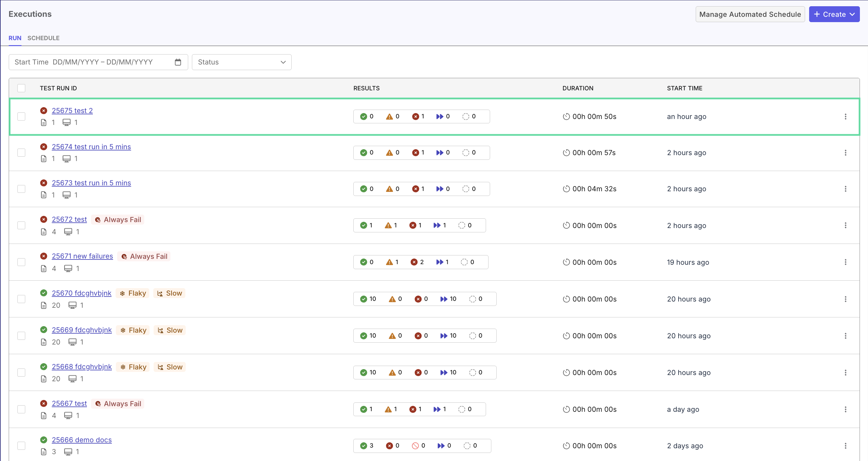Click the document icon under 25674 test run
Screen dimensions: 868x461
44,158
